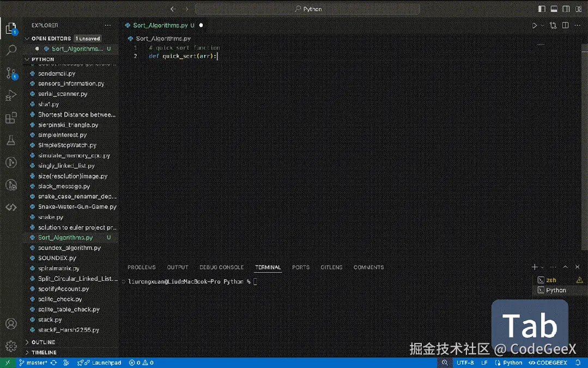Go back with the navigation arrow
Viewport: 588px width, 368px height.
point(173,9)
